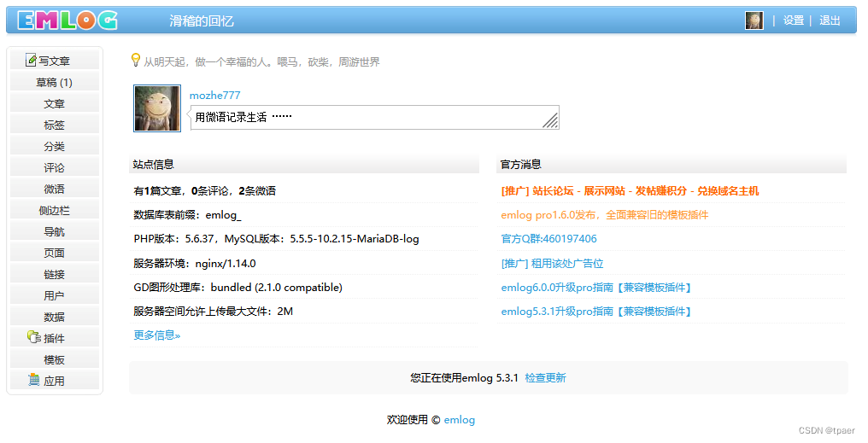This screenshot has width=868, height=443.
Task: Open 链接 in the sidebar menu
Action: pos(55,274)
